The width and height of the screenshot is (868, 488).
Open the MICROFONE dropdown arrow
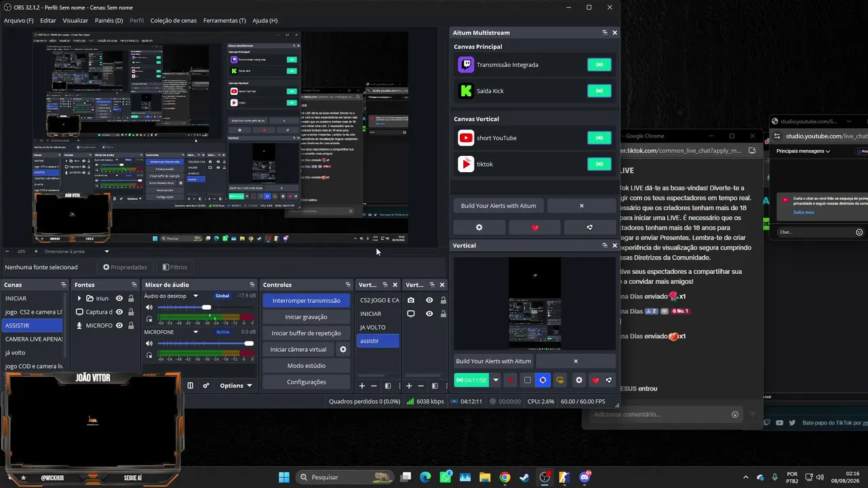196,332
